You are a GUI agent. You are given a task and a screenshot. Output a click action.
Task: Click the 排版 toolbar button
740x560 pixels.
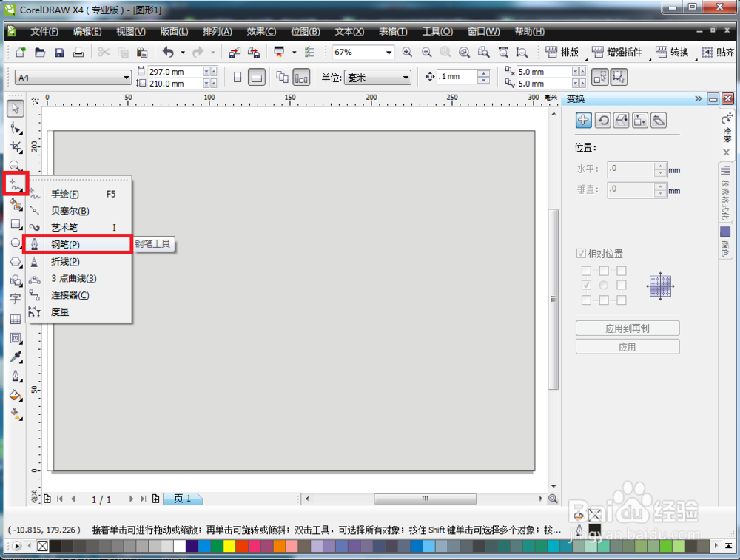(562, 52)
